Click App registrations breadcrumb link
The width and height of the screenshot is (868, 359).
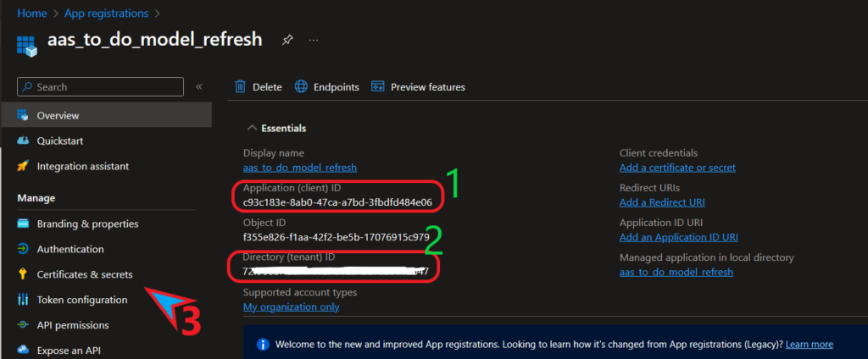106,14
